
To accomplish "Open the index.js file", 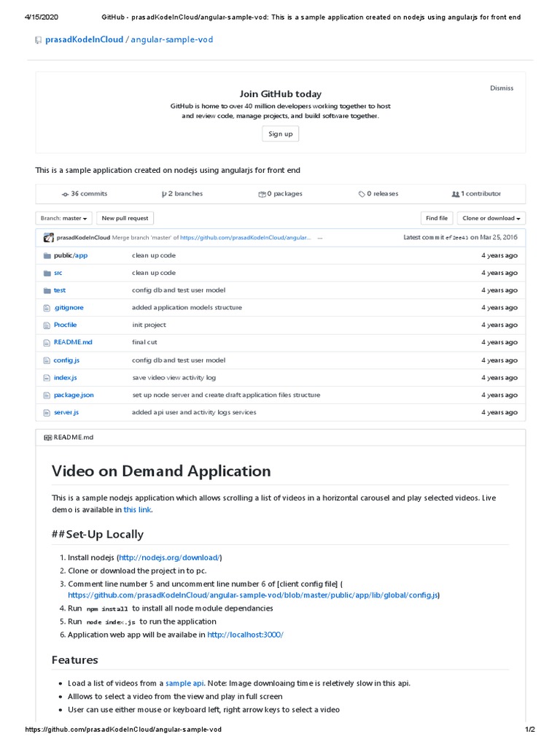I will click(x=65, y=378).
